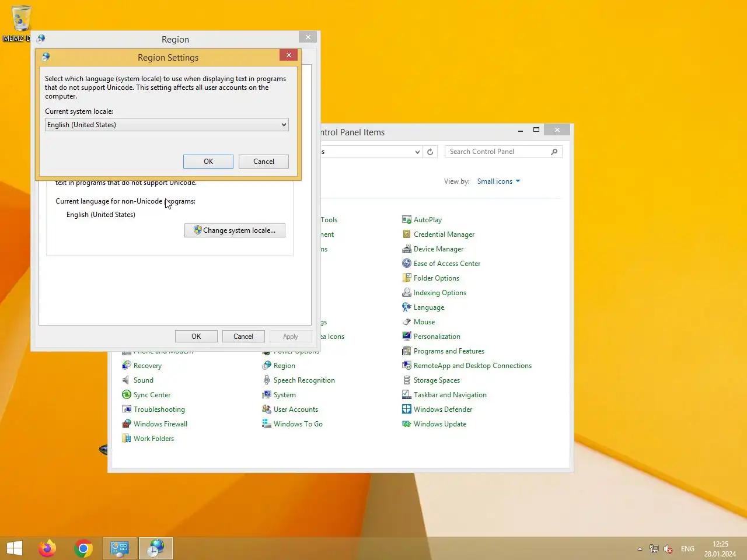Viewport: 747px width, 560px height.
Task: Switch to Region taskbar button
Action: (x=156, y=548)
